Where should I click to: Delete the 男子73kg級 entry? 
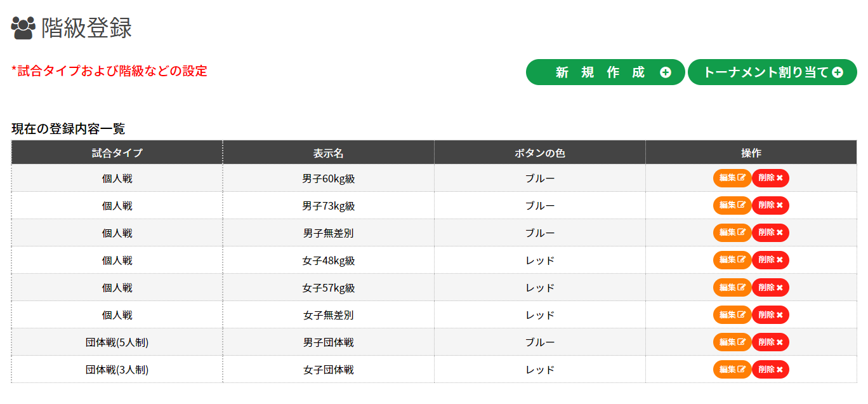(770, 206)
